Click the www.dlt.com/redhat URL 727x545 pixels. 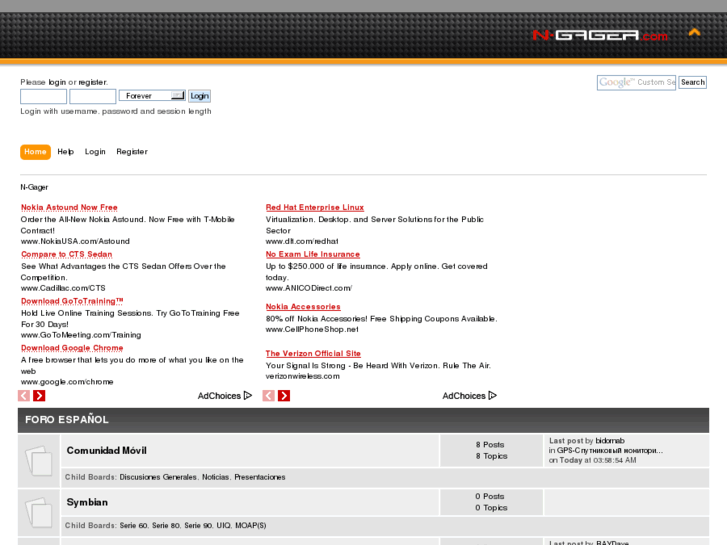tap(302, 241)
